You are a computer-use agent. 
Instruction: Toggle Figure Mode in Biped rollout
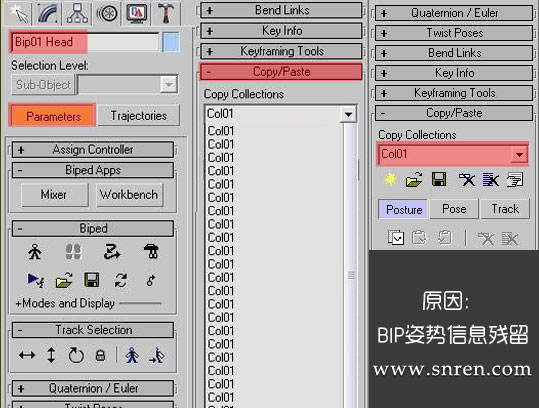coord(35,252)
